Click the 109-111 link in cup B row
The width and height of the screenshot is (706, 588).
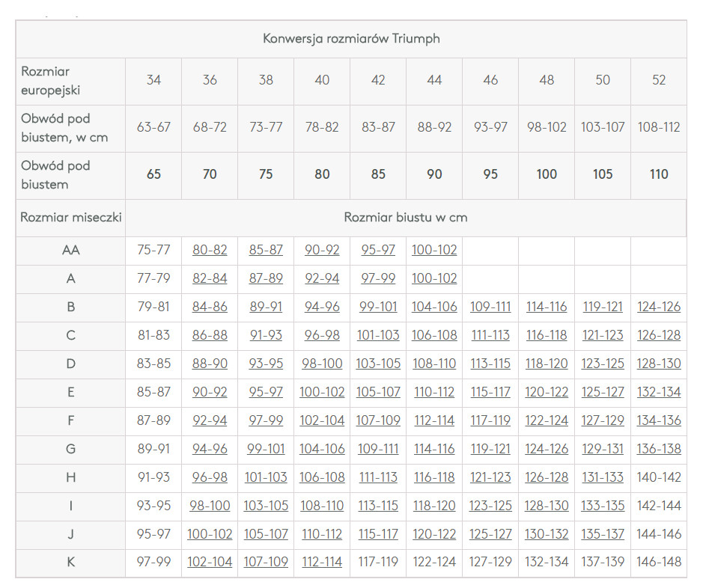point(490,307)
